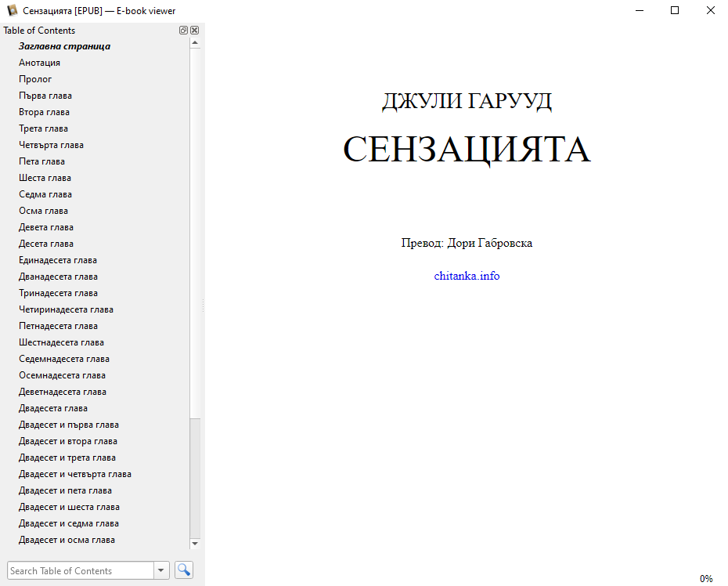Float the Table of Contents panel
The image size is (728, 586).
click(183, 31)
